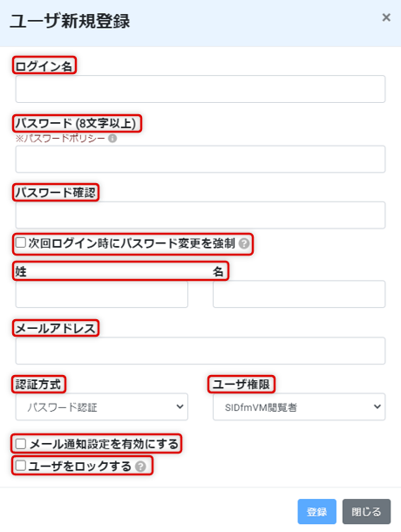Click the chevron of SIDfmVM閲覧者 select
The width and height of the screenshot is (401, 532).
pos(377,406)
